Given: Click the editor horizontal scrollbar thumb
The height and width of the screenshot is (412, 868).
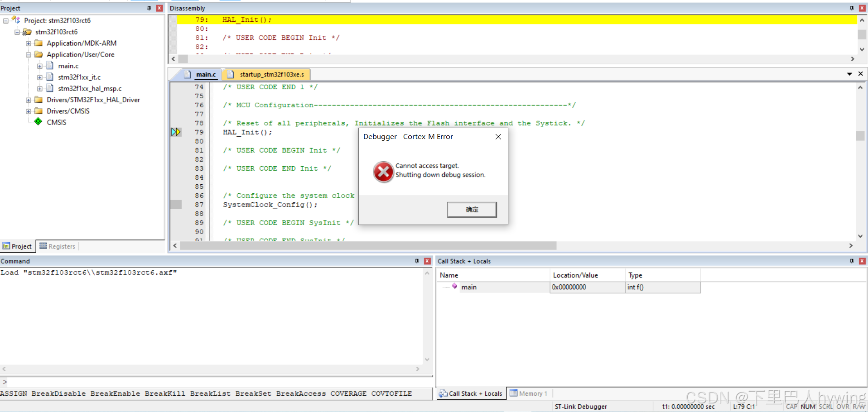Looking at the screenshot, I should (368, 245).
